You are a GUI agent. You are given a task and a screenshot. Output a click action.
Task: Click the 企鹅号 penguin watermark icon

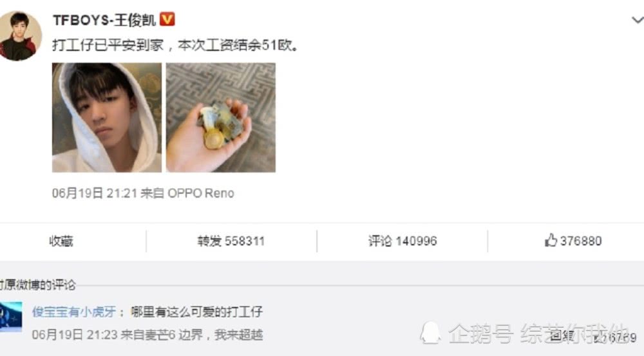coord(430,333)
